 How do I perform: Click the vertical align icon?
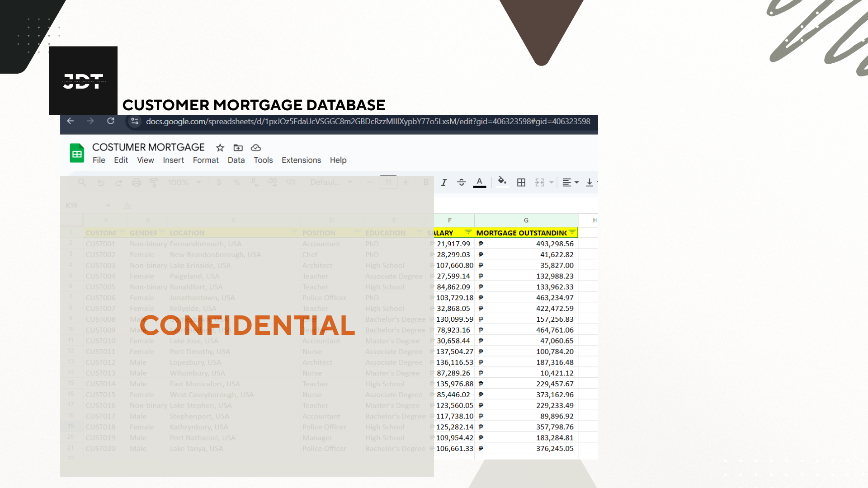[590, 183]
